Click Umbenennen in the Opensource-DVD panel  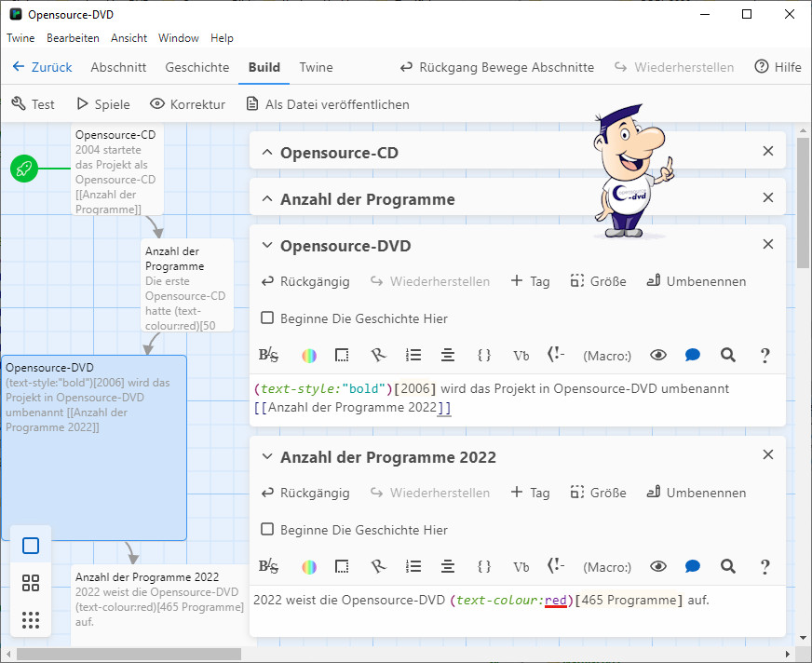[696, 281]
